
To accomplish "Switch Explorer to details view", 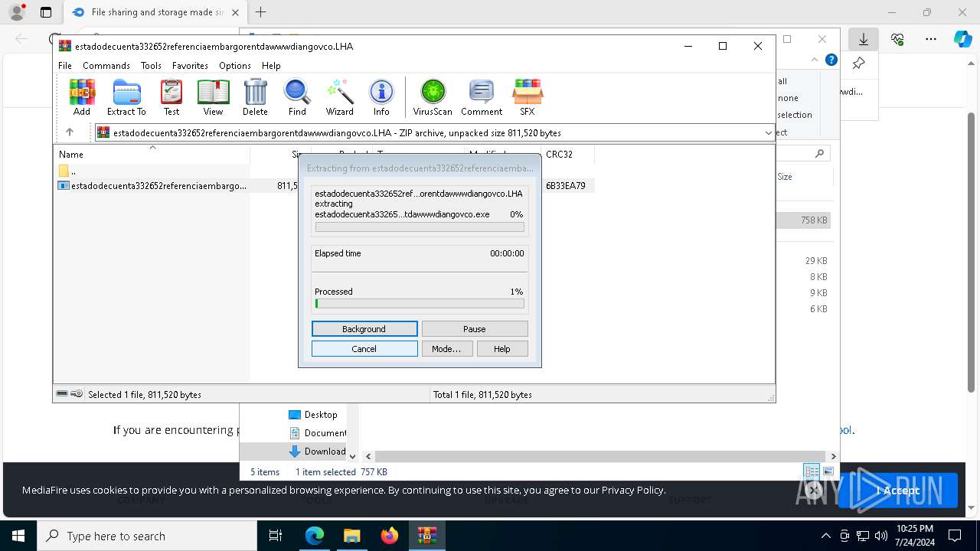I will (x=812, y=471).
